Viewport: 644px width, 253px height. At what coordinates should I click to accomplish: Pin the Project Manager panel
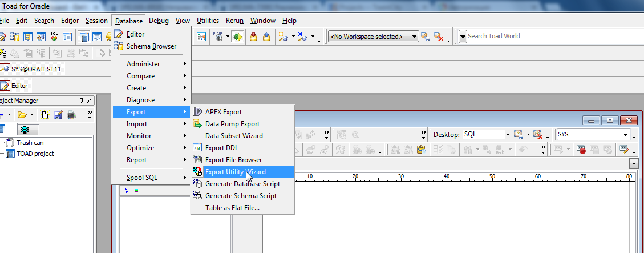81,101
